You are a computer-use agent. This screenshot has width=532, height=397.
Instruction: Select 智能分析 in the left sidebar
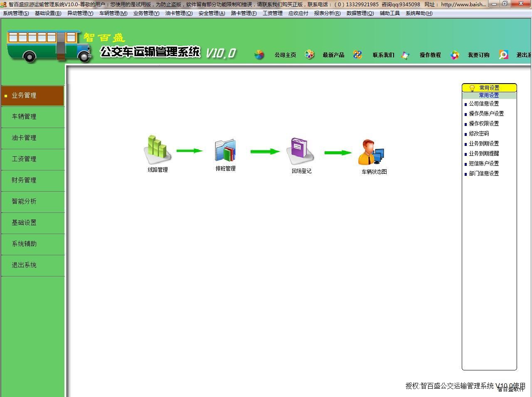pyautogui.click(x=32, y=202)
